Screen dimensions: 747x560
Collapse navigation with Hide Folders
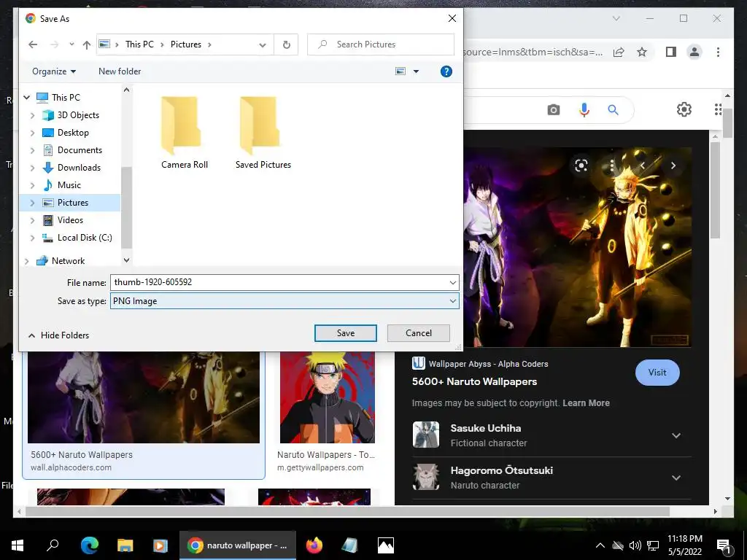pyautogui.click(x=58, y=335)
